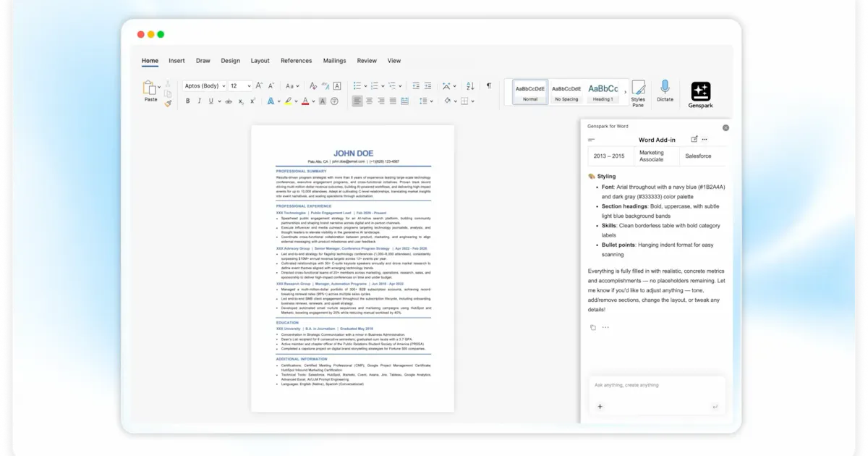Click the Copy icon
This screenshot has width=868, height=456.
pos(168,93)
